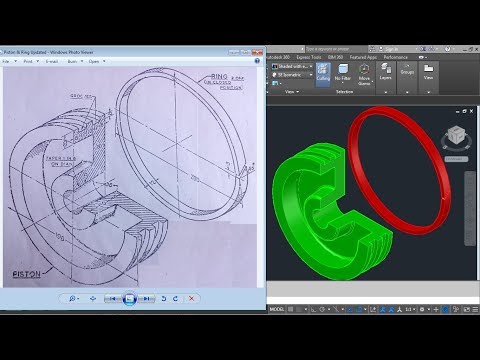Click Sign In in AutoCAD title bar
Image resolution: width=480 pixels, height=360 pixels.
tap(391, 49)
